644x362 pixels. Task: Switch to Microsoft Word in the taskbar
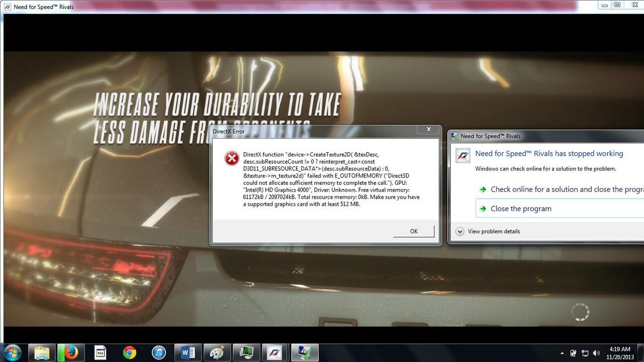pos(188,353)
